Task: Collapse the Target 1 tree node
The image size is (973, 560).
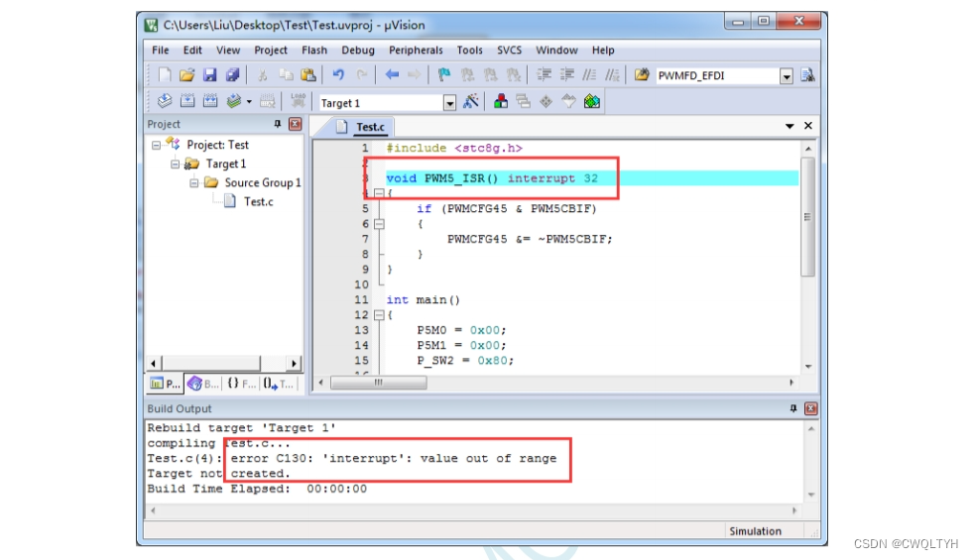Action: point(175,164)
